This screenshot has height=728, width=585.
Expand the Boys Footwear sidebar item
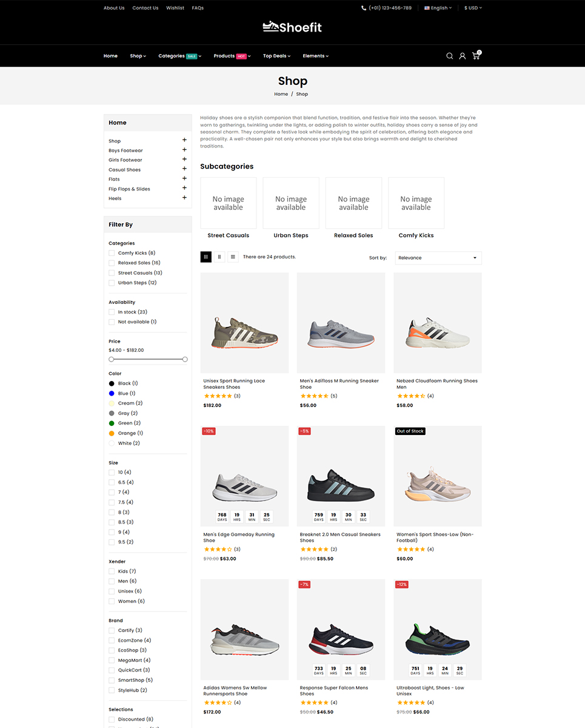(184, 150)
